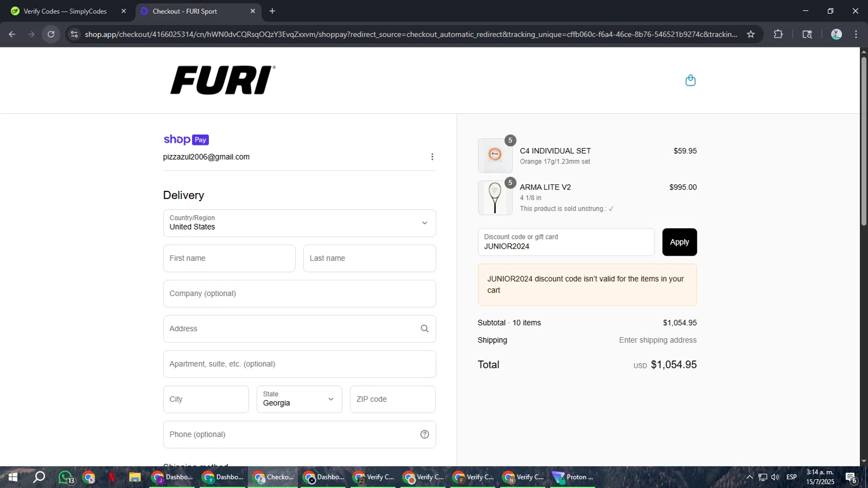Open Windows taskbar search
The width and height of the screenshot is (868, 488).
(x=39, y=477)
